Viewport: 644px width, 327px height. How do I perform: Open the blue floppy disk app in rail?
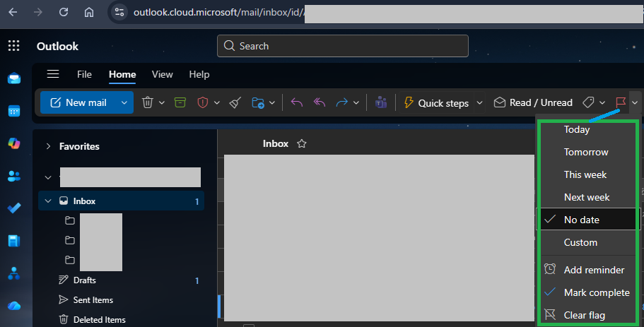coord(14,241)
